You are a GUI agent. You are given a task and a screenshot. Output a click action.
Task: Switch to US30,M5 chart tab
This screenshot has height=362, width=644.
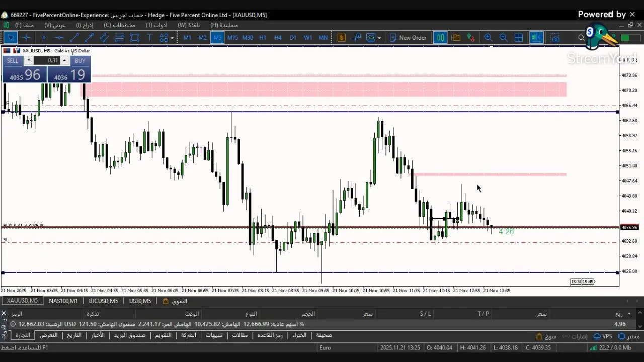tap(140, 301)
